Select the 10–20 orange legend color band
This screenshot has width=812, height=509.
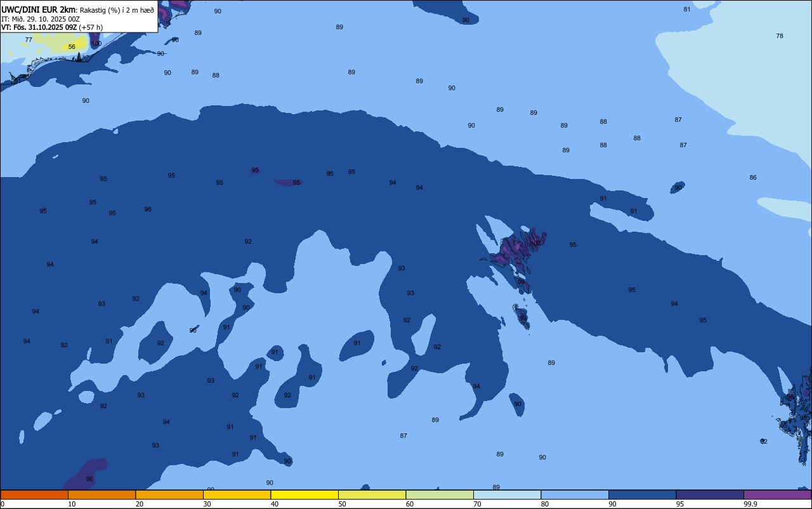101,494
